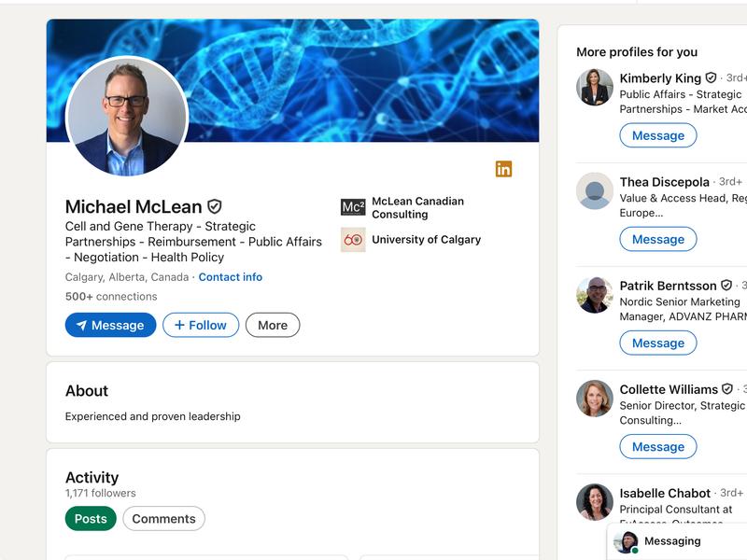Viewport: 747px width, 560px height.
Task: Click Collette Williams' verification shield icon
Action: (727, 389)
